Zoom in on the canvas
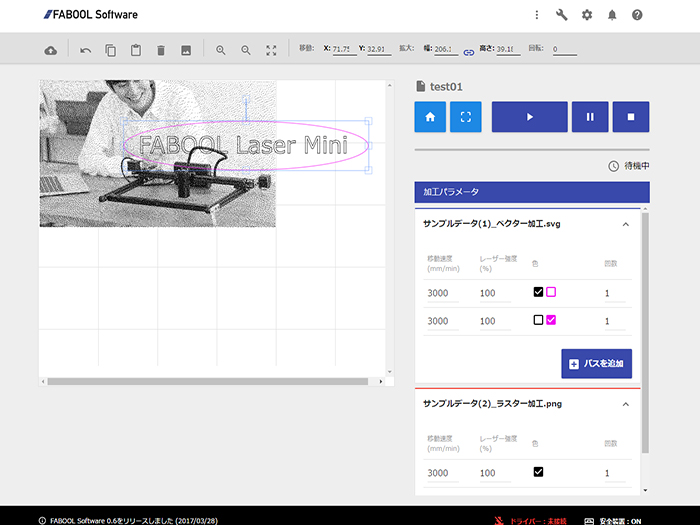The image size is (700, 525). [x=221, y=50]
